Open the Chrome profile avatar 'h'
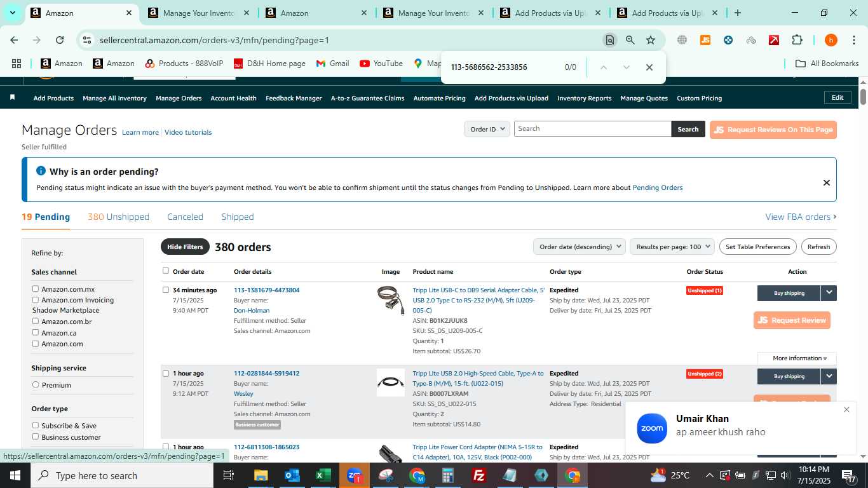 [x=831, y=40]
